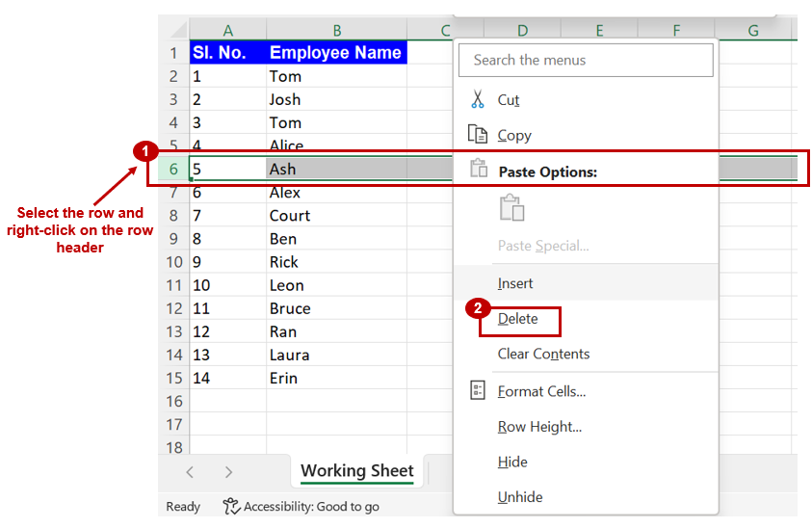Click the Paste clipboard option icon
The image size is (812, 528).
(x=511, y=208)
